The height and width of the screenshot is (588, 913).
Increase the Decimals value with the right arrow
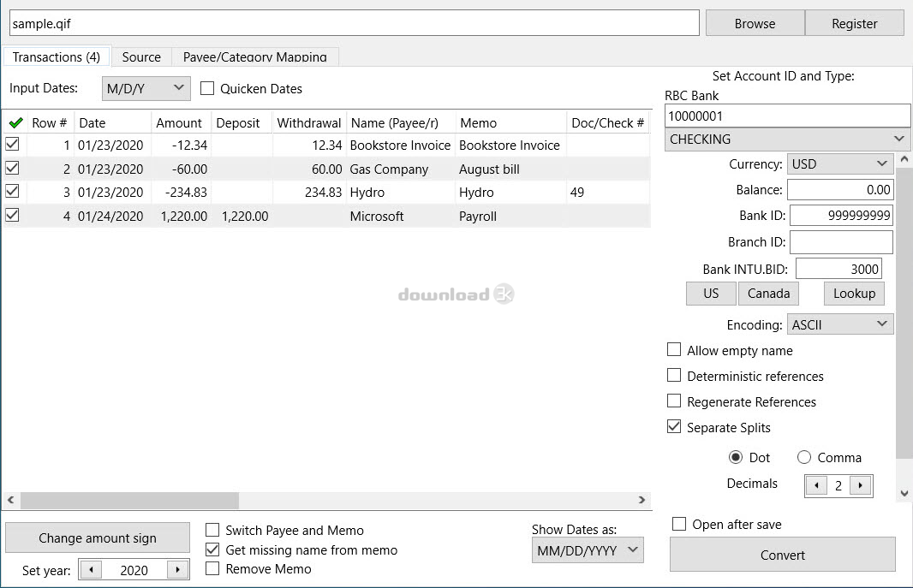(861, 485)
